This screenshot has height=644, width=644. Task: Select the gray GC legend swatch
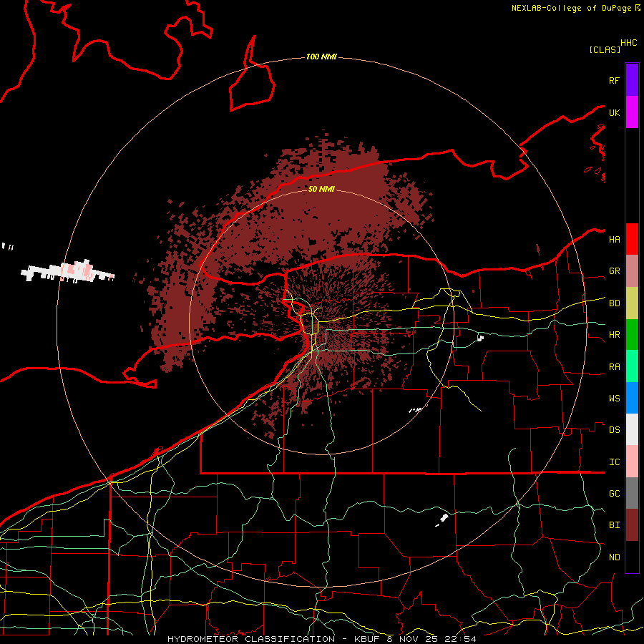click(x=632, y=493)
